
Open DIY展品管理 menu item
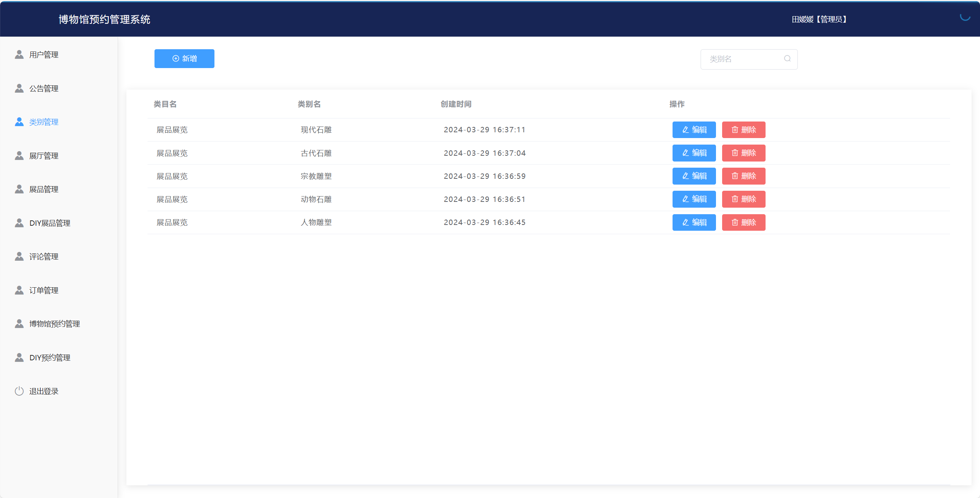click(x=50, y=223)
